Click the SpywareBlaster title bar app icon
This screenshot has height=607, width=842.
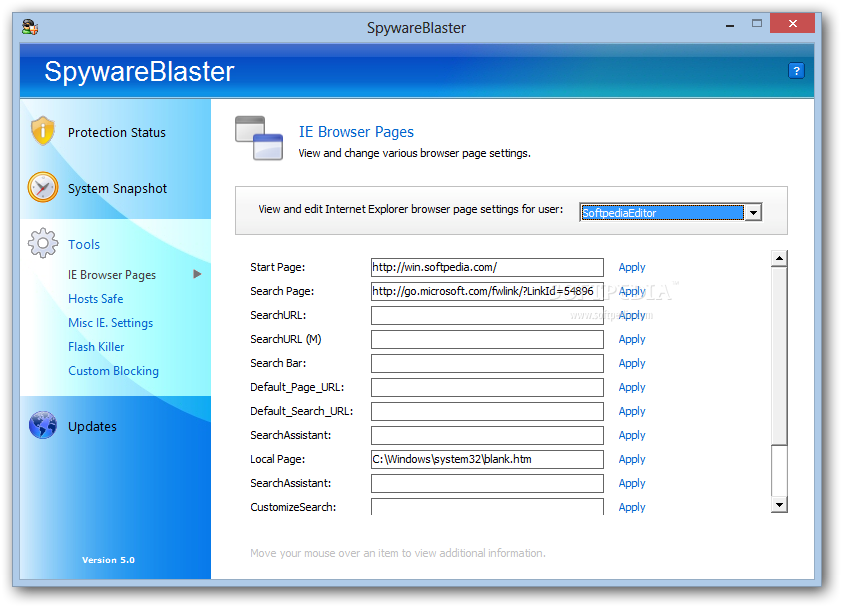pos(30,27)
